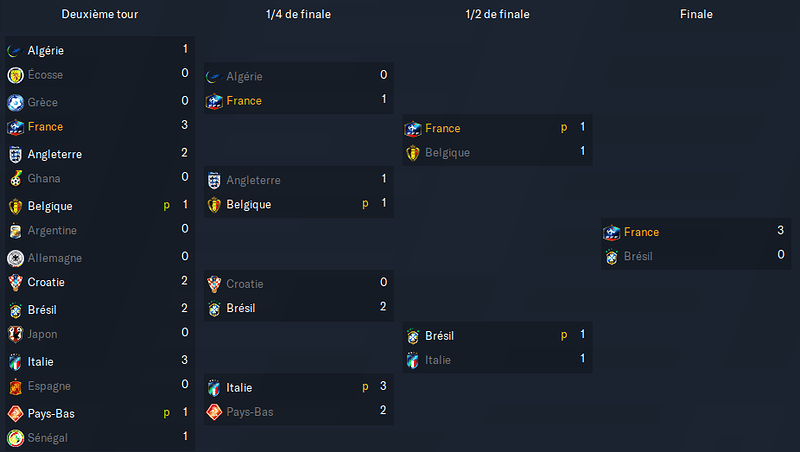Click Brésil crest in the Finale

pos(612,257)
